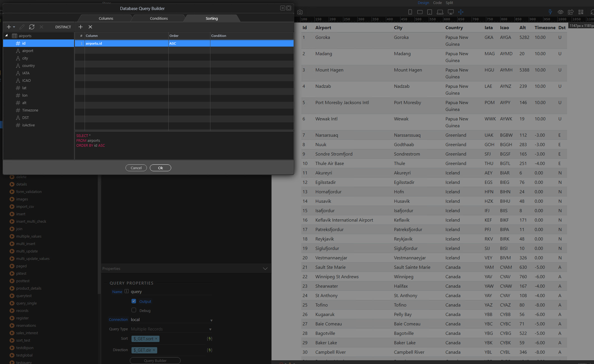The height and width of the screenshot is (364, 594).
Task: Click the info icon beside Name
Action: point(127,291)
